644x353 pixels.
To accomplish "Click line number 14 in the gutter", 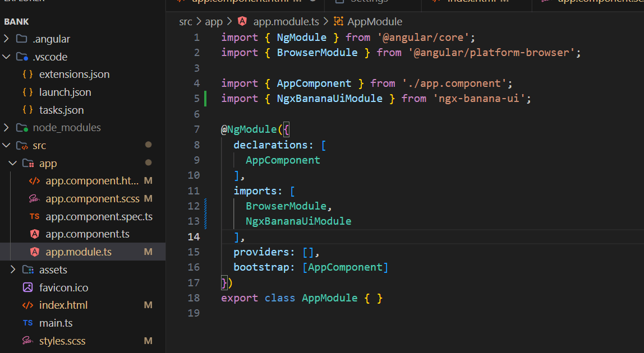I will point(194,237).
